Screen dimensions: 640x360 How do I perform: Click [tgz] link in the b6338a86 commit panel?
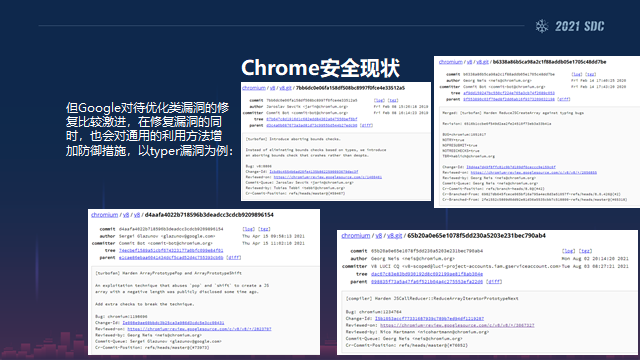(590, 74)
